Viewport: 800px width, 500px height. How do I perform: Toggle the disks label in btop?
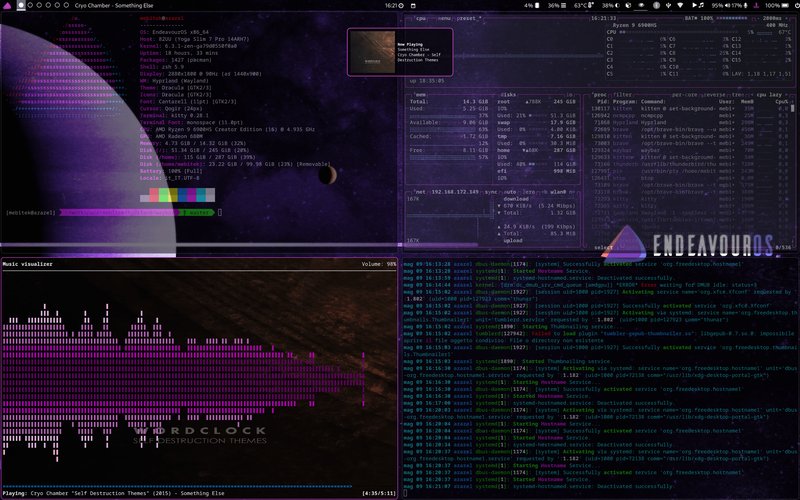[x=508, y=95]
